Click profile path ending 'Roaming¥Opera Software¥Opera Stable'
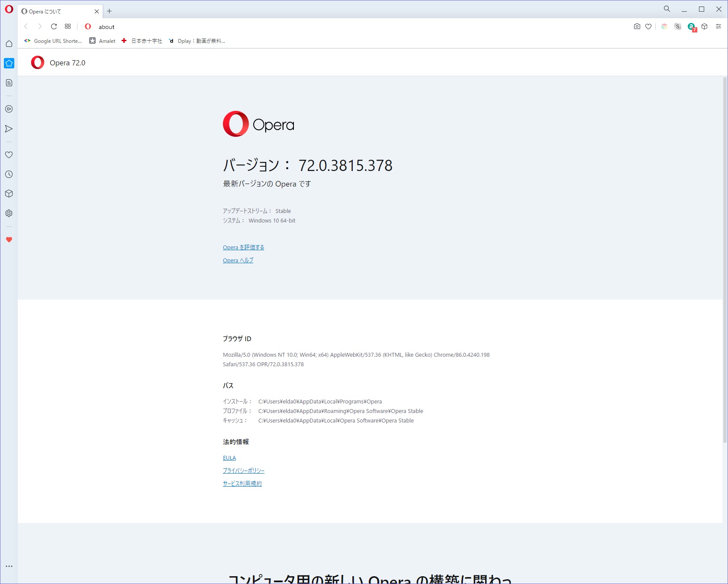Viewport: 728px width, 584px height. pos(341,411)
